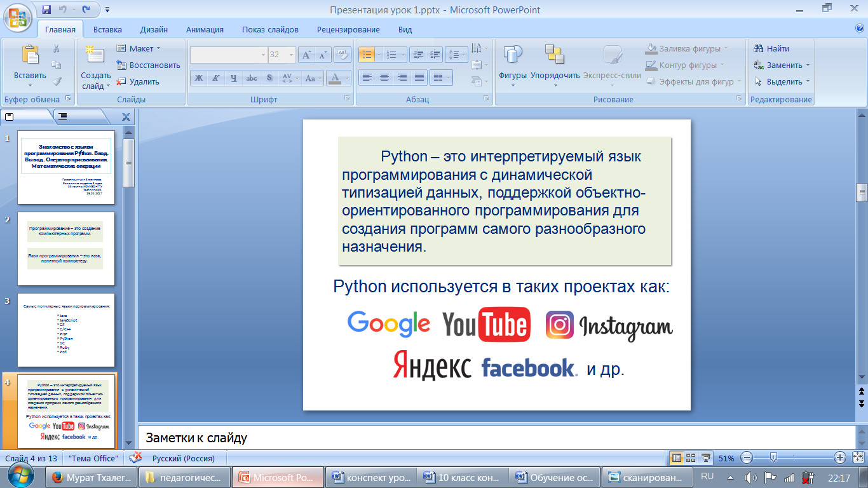
Task: Switch to the Дизайн tab
Action: coord(154,29)
